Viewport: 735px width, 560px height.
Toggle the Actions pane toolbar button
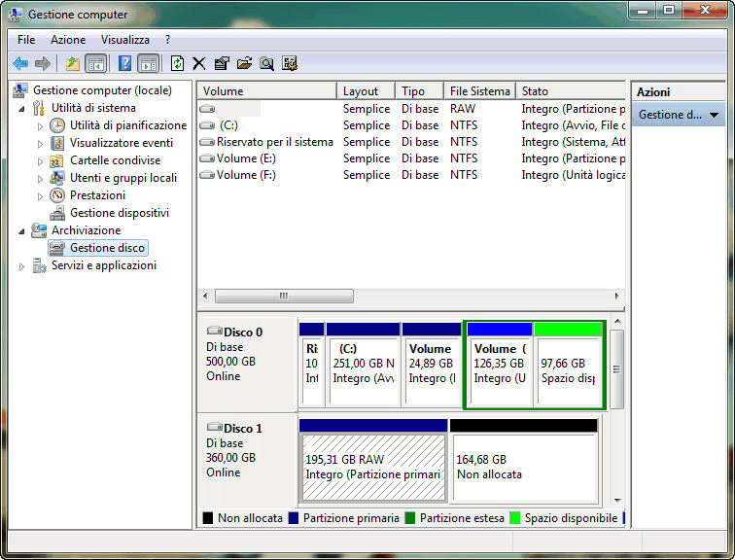coord(148,63)
